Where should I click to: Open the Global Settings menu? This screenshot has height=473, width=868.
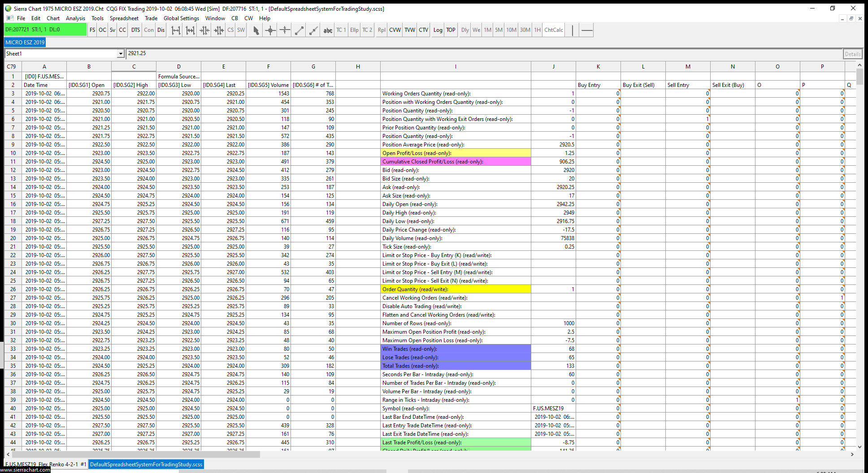[181, 18]
